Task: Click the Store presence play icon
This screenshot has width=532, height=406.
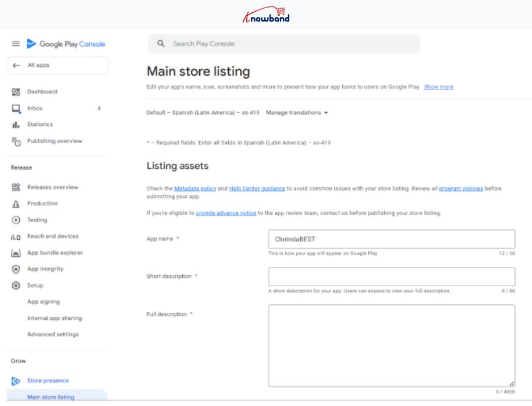Action: 16,381
